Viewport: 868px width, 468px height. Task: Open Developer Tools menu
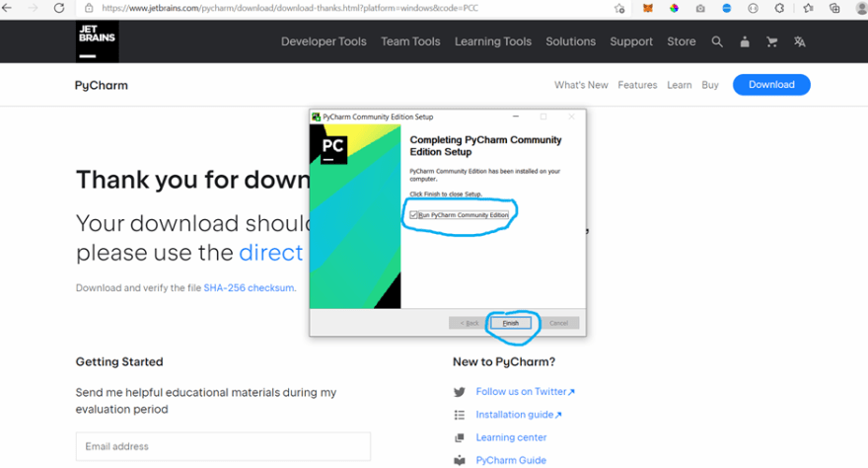click(324, 41)
